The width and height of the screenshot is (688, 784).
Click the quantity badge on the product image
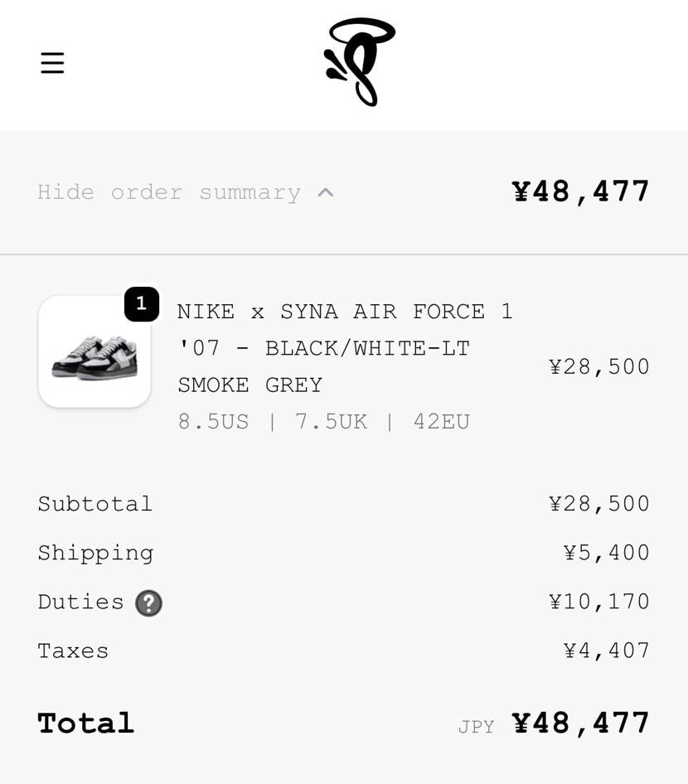(142, 304)
